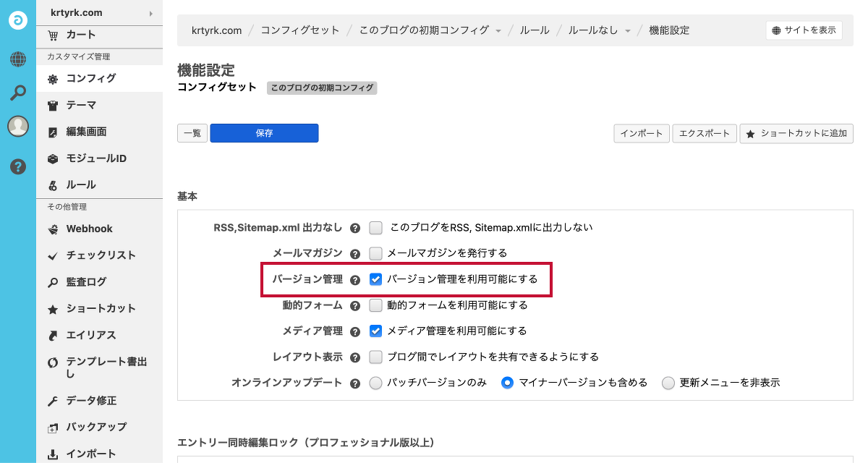Viewport: 868px width, 463px height.
Task: Uncheck メディア管理を利用可能にする
Action: [375, 331]
